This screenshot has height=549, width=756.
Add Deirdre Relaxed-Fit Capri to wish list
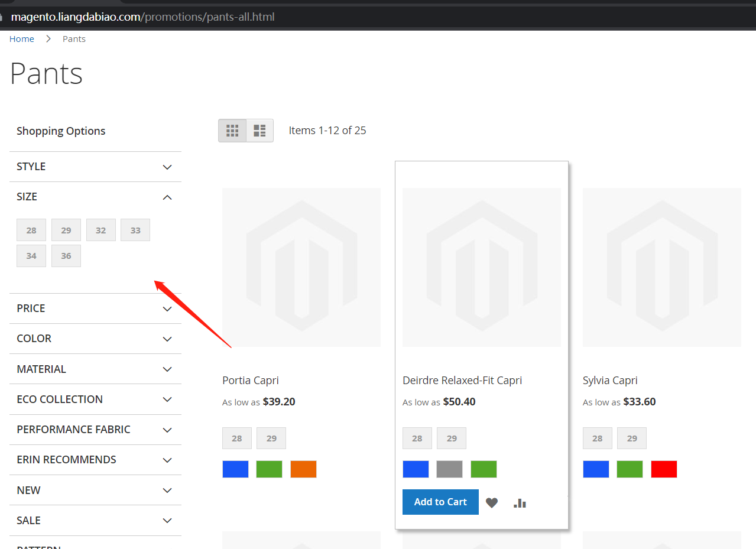[x=492, y=502]
